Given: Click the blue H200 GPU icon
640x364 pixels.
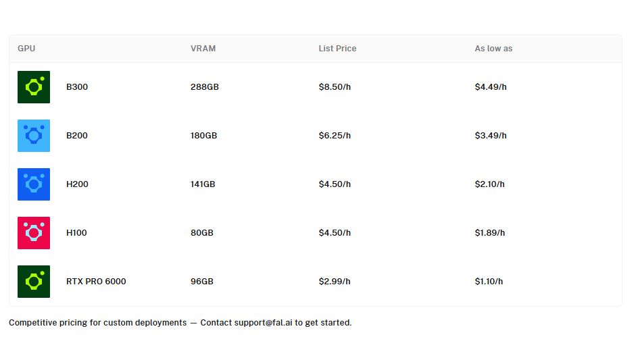Looking at the screenshot, I should 34,184.
